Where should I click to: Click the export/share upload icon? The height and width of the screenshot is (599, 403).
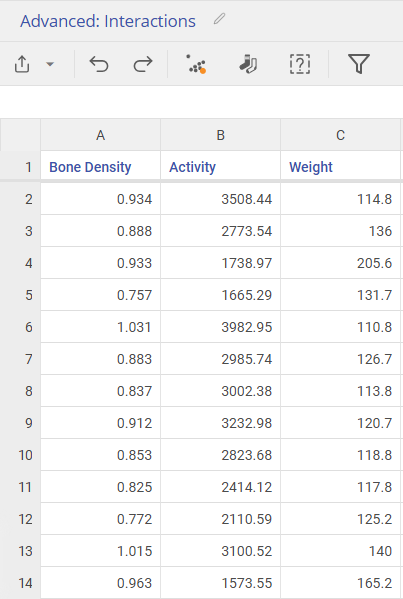click(x=22, y=64)
